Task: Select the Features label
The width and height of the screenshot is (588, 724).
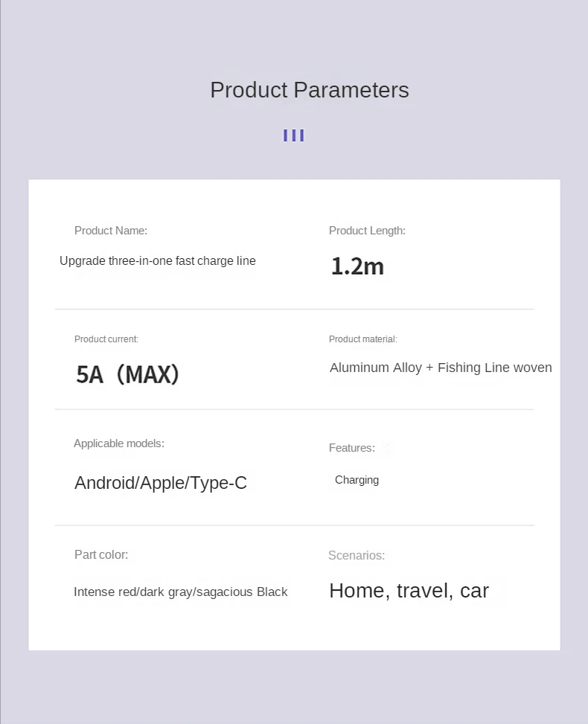Action: click(352, 448)
